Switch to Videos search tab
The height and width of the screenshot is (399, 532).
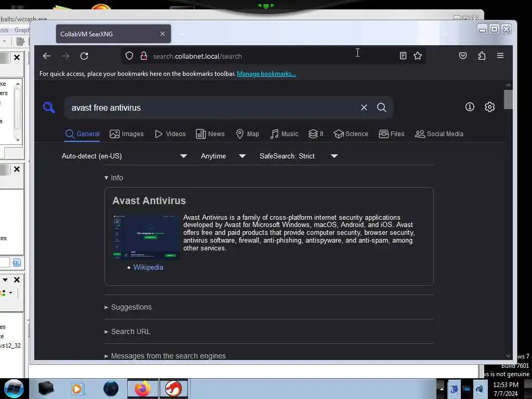(170, 134)
